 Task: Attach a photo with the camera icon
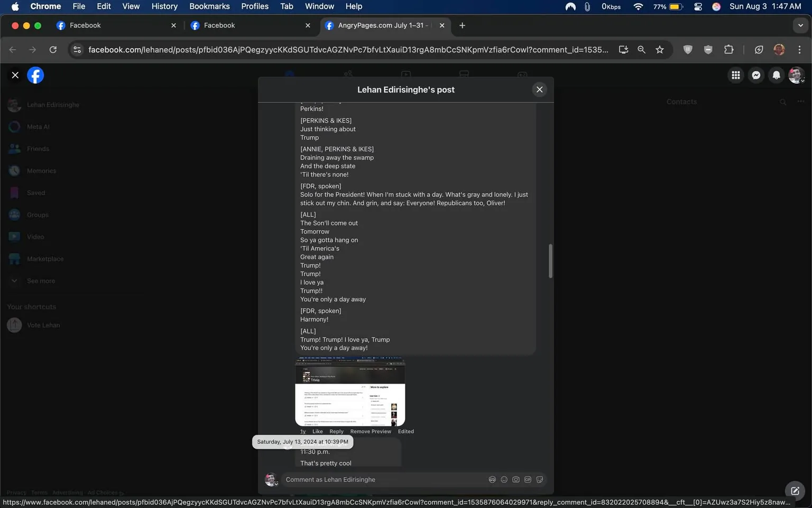515,479
